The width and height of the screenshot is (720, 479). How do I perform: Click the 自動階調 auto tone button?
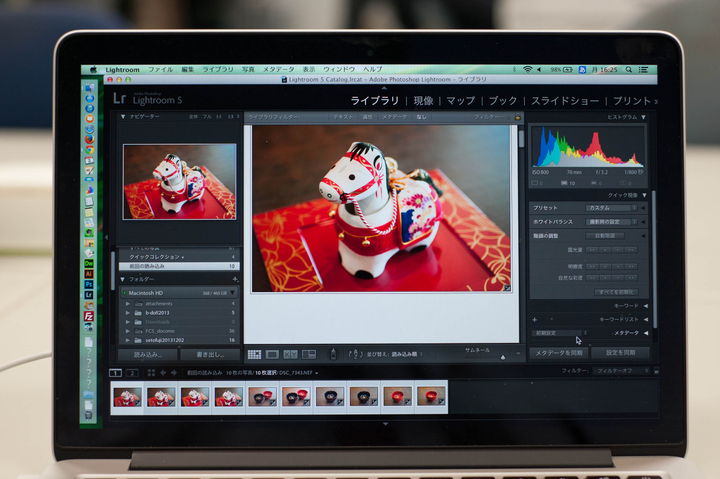(605, 236)
